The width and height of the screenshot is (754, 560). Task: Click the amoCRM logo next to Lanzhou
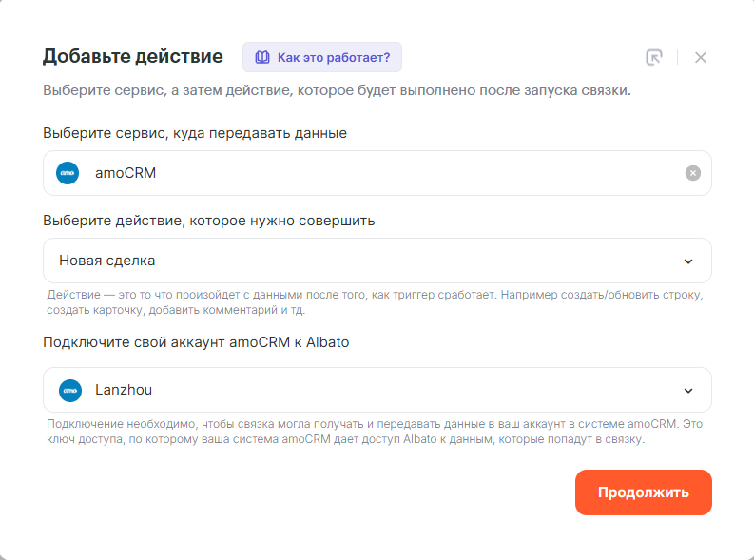[x=70, y=390]
